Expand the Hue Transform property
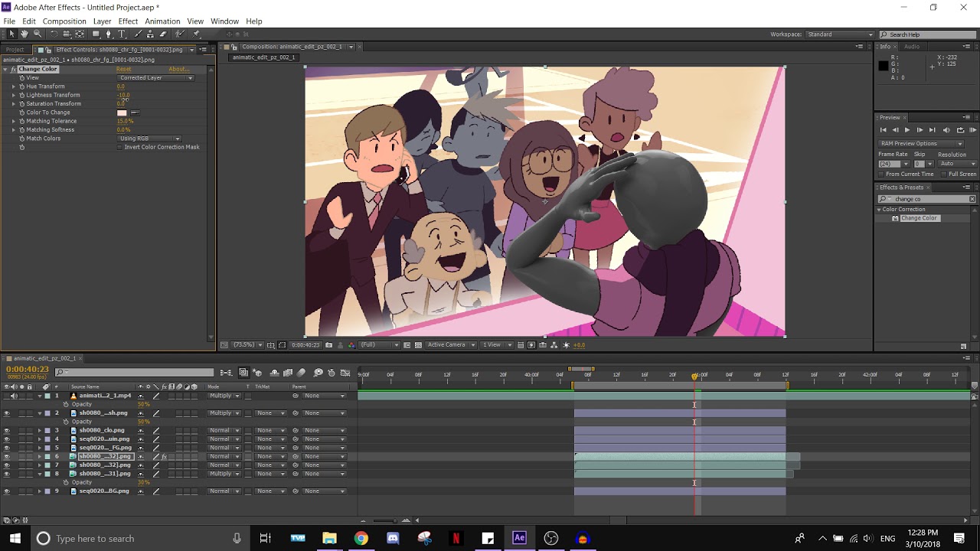Image resolution: width=980 pixels, height=551 pixels. tap(13, 86)
